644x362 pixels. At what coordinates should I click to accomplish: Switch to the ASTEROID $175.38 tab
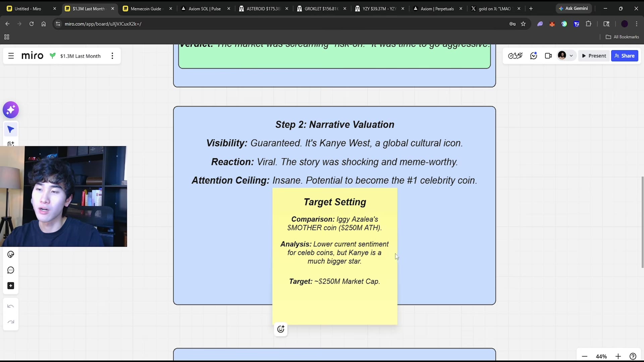263,9
